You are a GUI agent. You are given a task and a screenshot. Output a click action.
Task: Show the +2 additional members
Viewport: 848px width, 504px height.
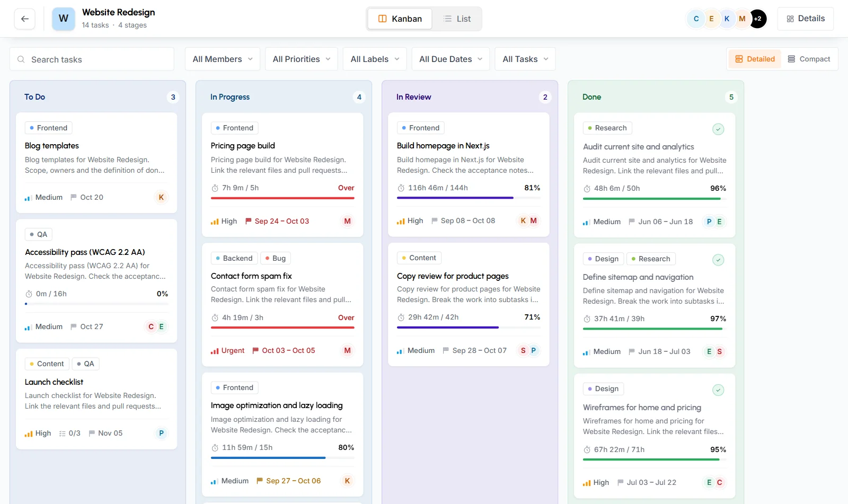click(x=758, y=19)
